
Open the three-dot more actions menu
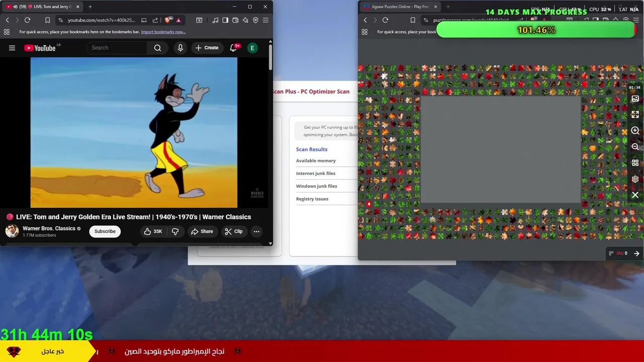click(x=257, y=231)
